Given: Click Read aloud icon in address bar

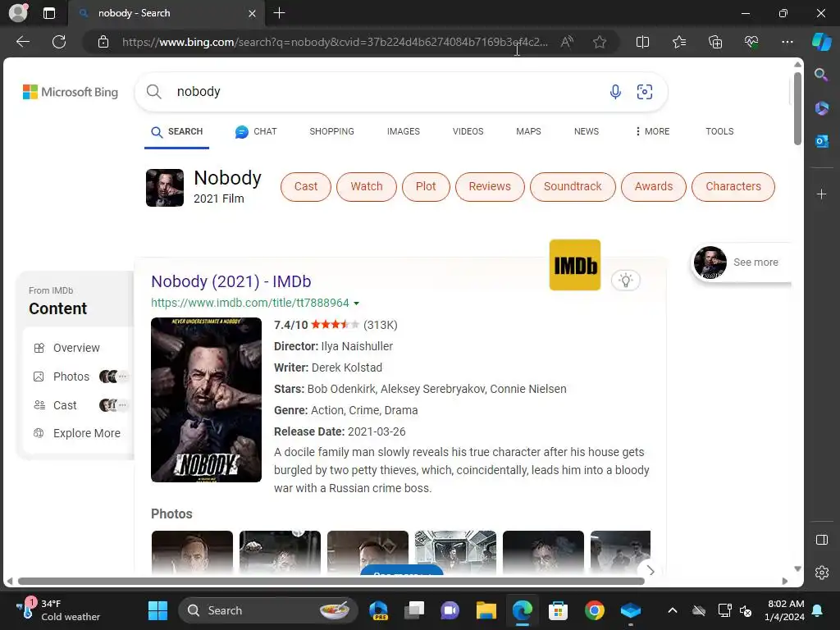Looking at the screenshot, I should [x=567, y=42].
